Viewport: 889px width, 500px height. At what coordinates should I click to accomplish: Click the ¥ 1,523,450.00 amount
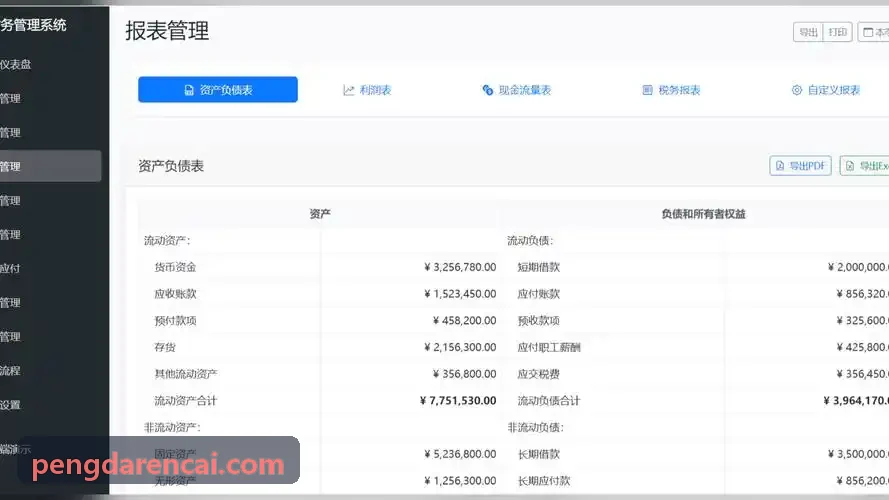(x=460, y=294)
